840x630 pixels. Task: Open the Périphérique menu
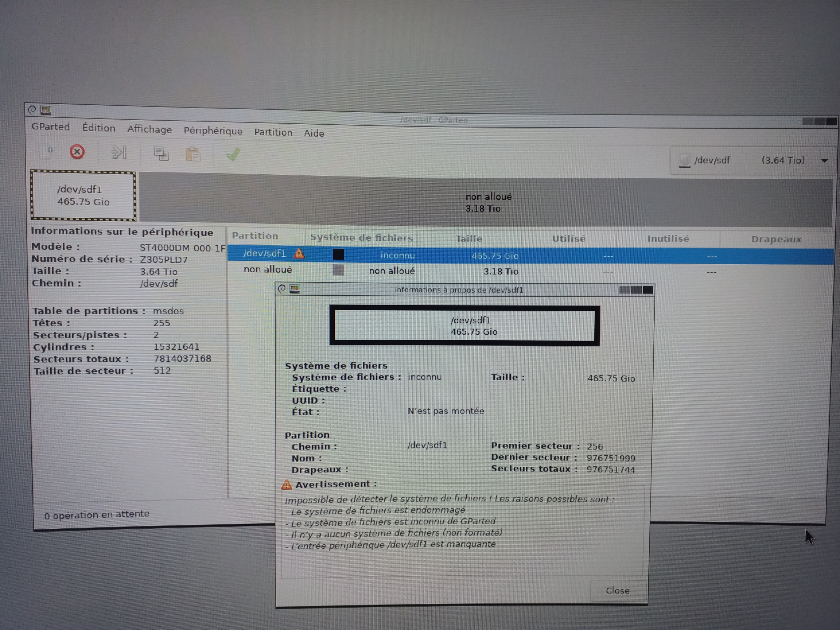point(213,131)
